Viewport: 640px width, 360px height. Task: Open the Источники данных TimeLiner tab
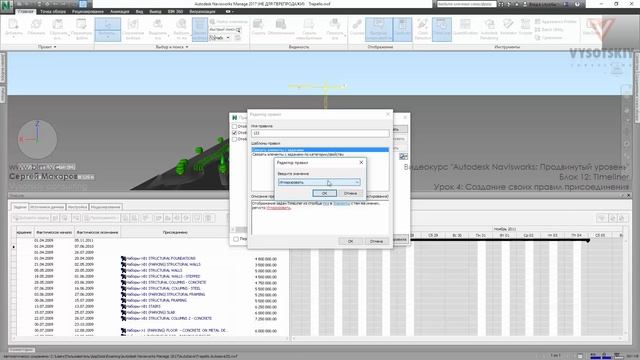47,207
